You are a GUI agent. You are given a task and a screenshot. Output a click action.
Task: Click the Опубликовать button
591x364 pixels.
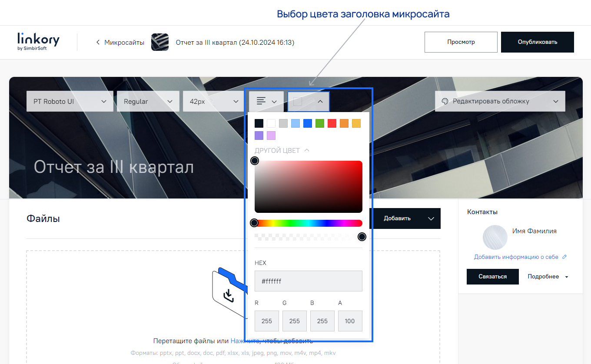coord(537,42)
